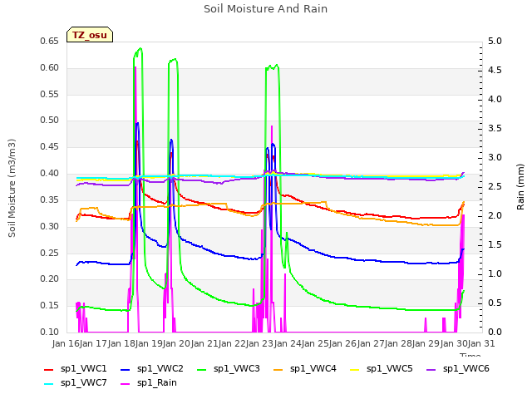Viewport: 532px width, 399px height.
Task: Click the cyan sp1_VWC7 legend color marker
Action: (49, 384)
